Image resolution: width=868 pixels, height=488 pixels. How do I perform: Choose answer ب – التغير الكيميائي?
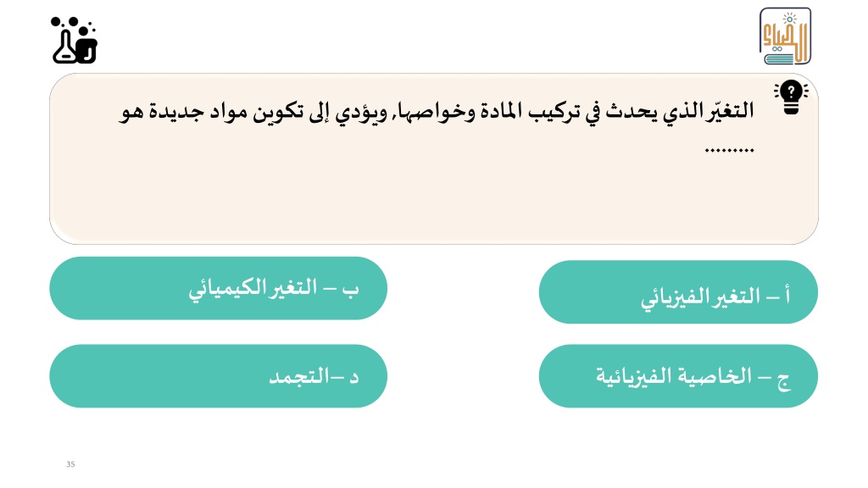pyautogui.click(x=218, y=288)
